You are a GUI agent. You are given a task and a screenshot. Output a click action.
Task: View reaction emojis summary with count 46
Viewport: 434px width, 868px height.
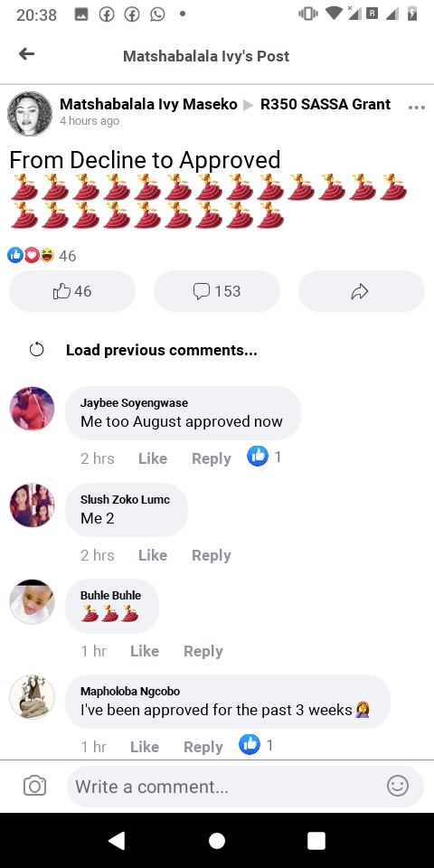coord(42,255)
